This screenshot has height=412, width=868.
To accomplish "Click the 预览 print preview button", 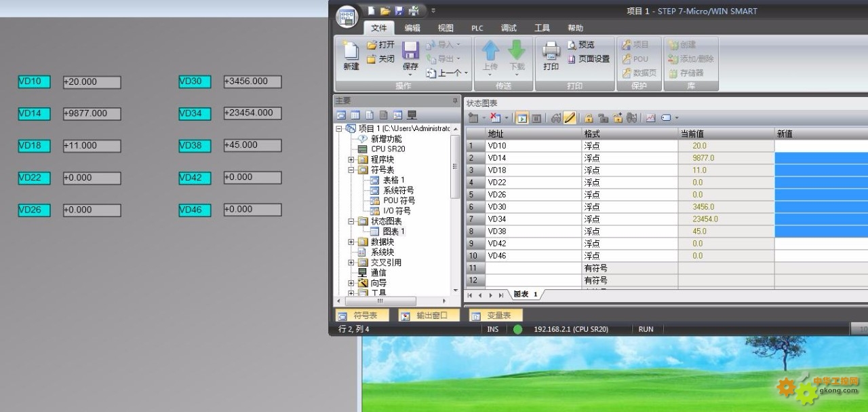I will pyautogui.click(x=580, y=45).
